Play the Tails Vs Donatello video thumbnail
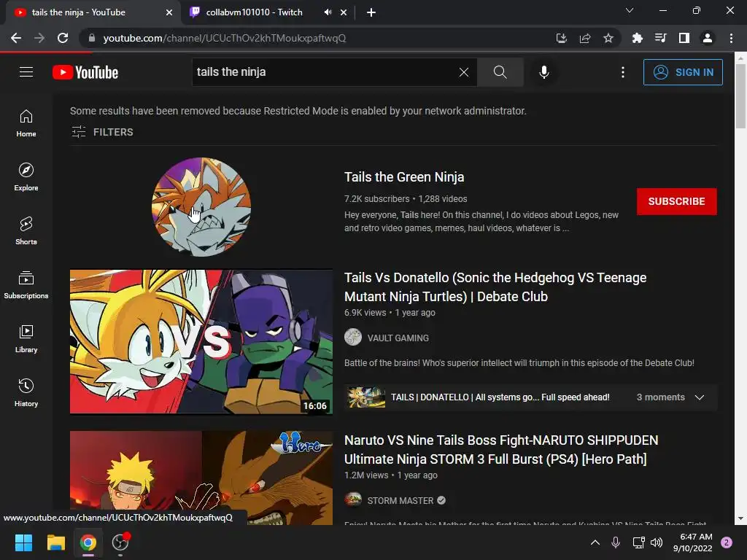 pyautogui.click(x=201, y=342)
